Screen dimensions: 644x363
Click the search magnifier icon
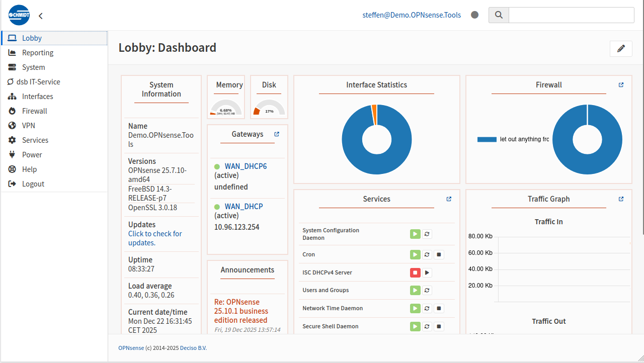pyautogui.click(x=499, y=15)
